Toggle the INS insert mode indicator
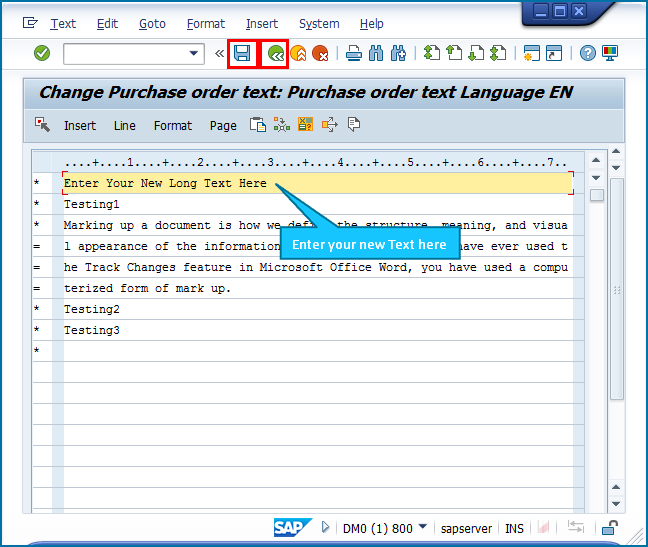 click(x=514, y=527)
